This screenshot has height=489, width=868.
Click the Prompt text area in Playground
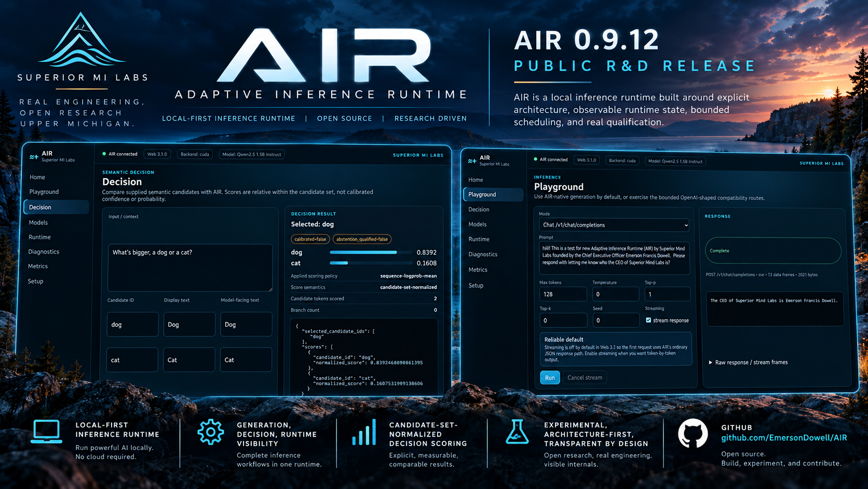[614, 258]
